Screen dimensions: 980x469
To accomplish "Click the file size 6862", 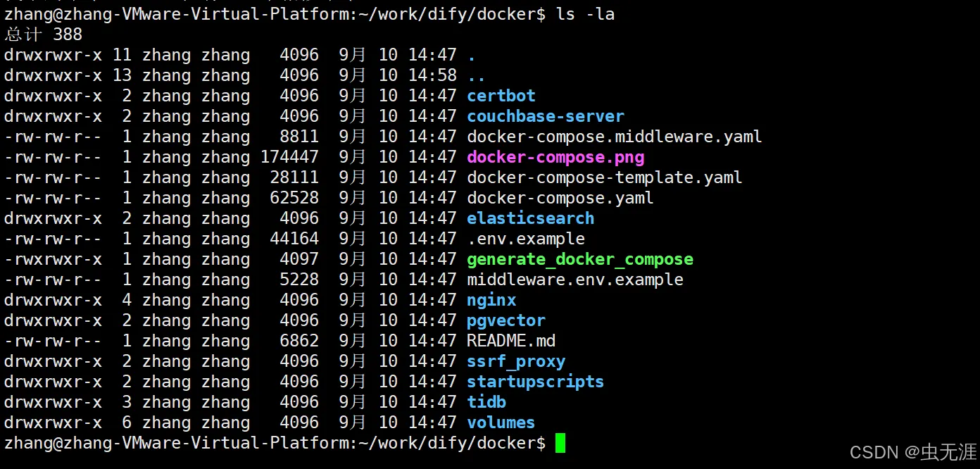I will tap(299, 341).
